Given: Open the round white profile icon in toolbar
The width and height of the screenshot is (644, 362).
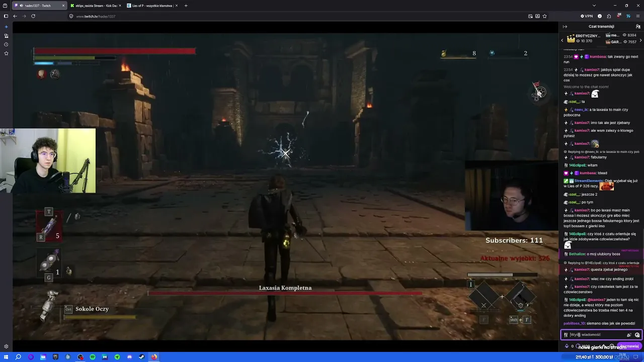Looking at the screenshot, I should coord(600,16).
